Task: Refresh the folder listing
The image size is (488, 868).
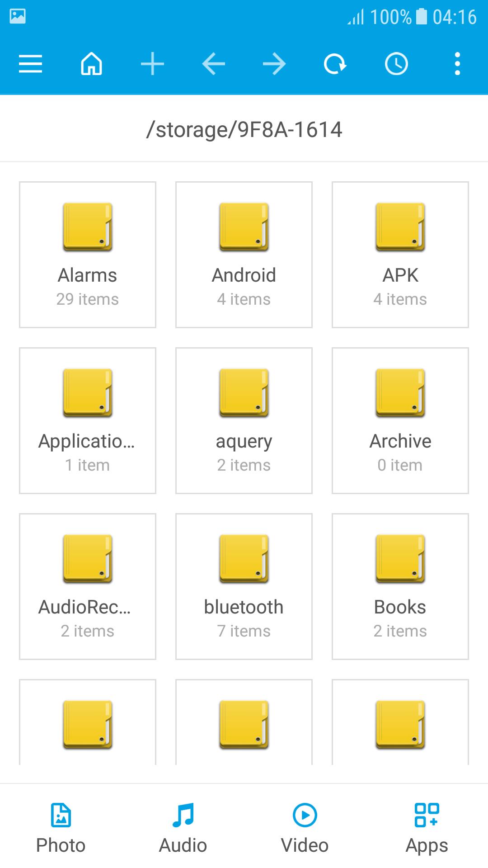Action: pos(335,64)
